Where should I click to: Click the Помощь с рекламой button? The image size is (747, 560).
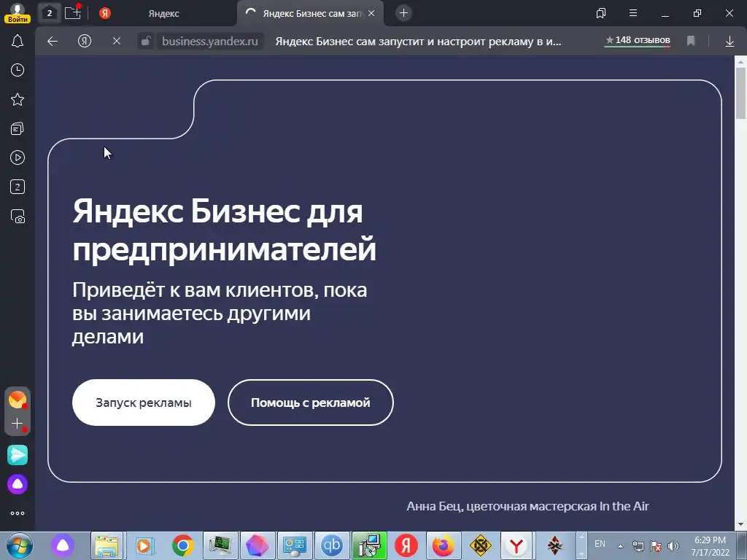(311, 402)
